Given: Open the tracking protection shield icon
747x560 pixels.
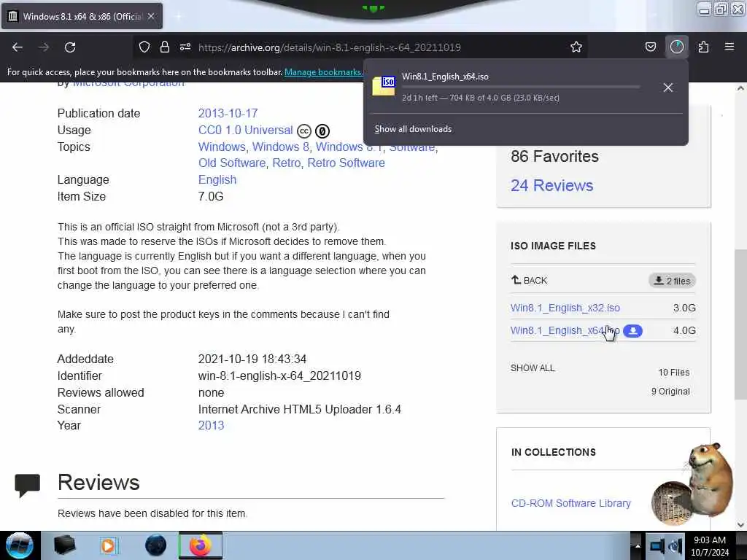Looking at the screenshot, I should (x=144, y=47).
